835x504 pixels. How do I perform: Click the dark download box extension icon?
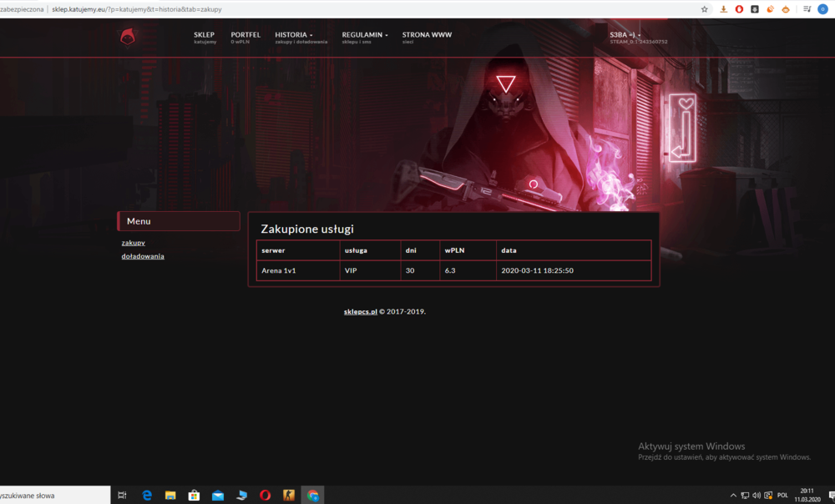pyautogui.click(x=755, y=9)
